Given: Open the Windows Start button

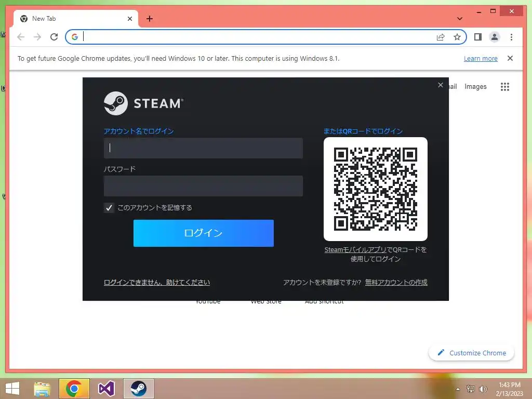Looking at the screenshot, I should (12, 389).
